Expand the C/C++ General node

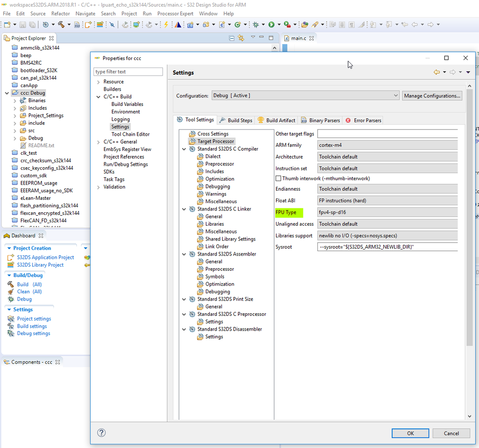click(98, 142)
